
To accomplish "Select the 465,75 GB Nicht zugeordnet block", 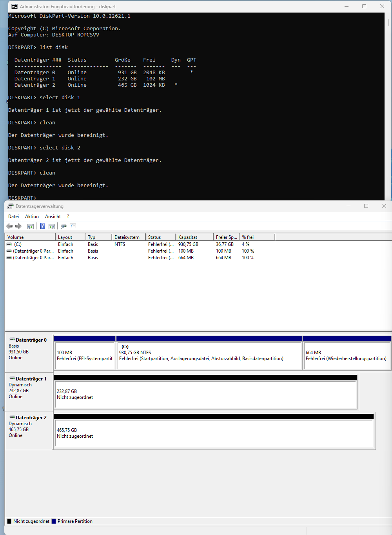I will (x=214, y=431).
